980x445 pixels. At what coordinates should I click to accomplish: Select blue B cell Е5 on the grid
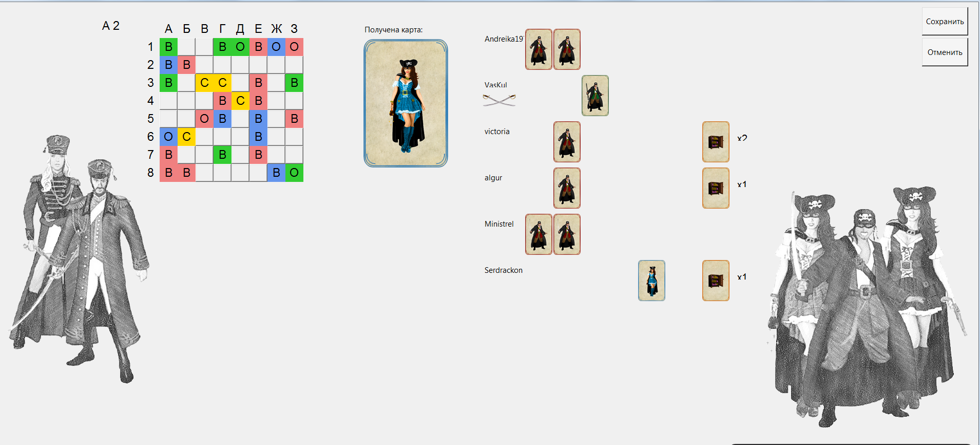[x=258, y=119]
